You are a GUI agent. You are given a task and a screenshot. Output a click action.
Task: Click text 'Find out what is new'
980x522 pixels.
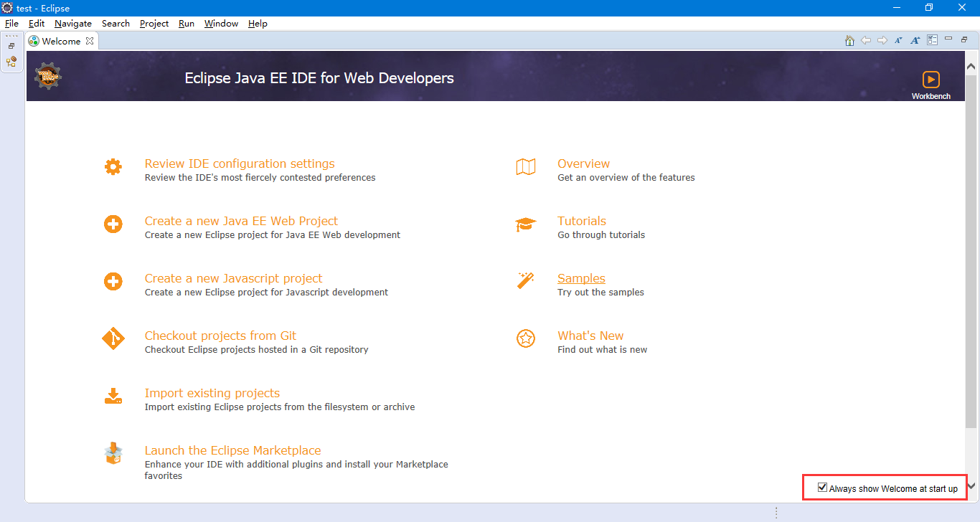tap(602, 350)
